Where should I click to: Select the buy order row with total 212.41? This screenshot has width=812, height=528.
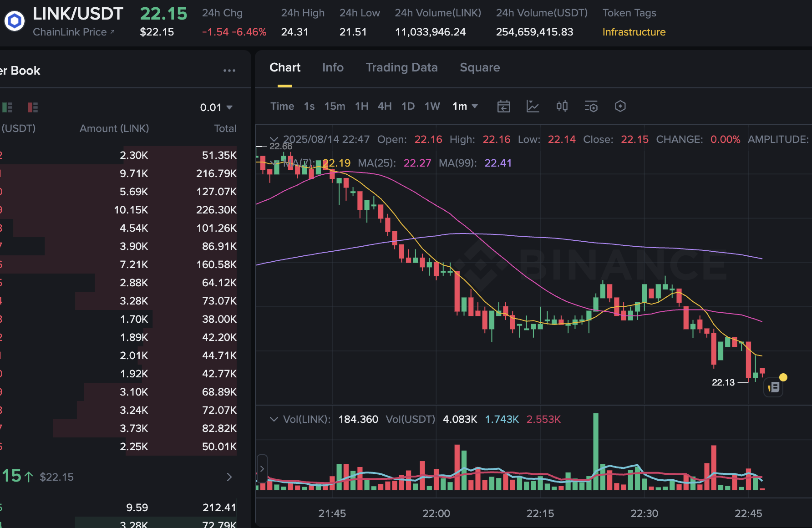pyautogui.click(x=118, y=508)
